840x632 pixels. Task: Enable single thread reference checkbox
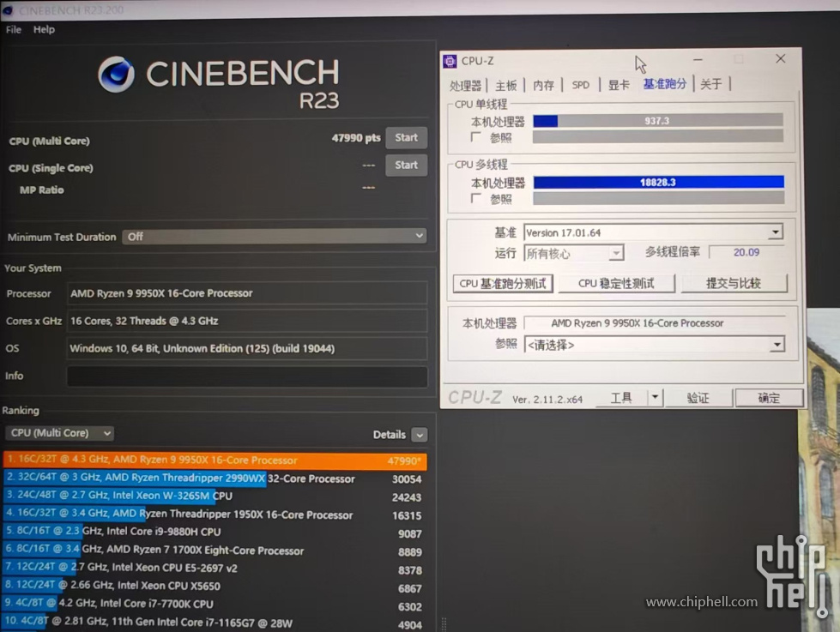pos(476,137)
